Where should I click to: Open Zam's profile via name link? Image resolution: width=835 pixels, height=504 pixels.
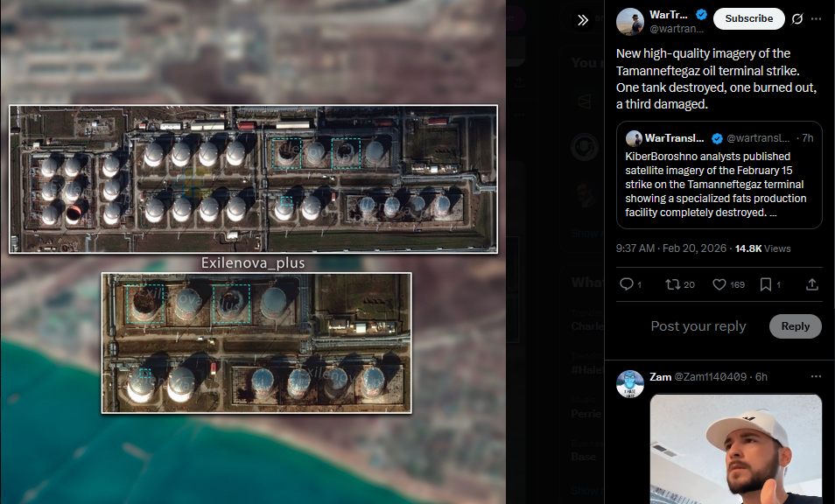pyautogui.click(x=660, y=377)
